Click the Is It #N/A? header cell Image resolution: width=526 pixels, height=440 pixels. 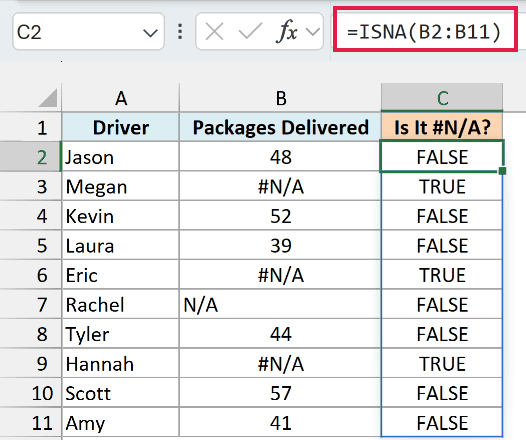[x=442, y=127]
